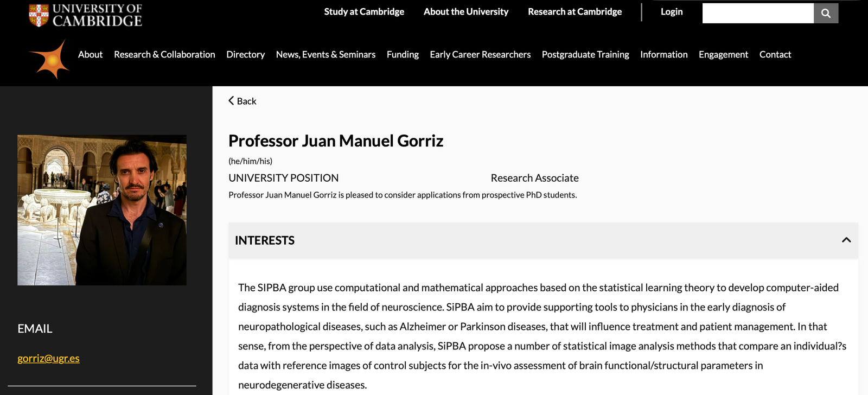
Task: Open the About menu
Action: (x=90, y=54)
